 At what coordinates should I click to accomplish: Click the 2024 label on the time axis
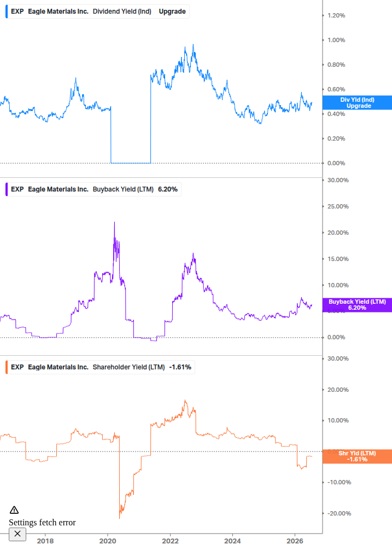pyautogui.click(x=232, y=541)
